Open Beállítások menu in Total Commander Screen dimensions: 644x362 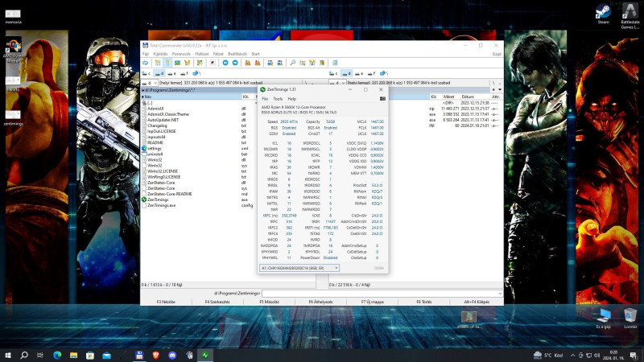pos(237,54)
